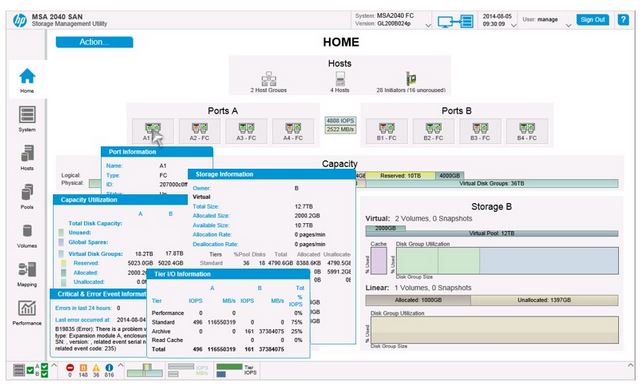Click the purple Cache usage box
644x392 pixels.
click(x=379, y=261)
